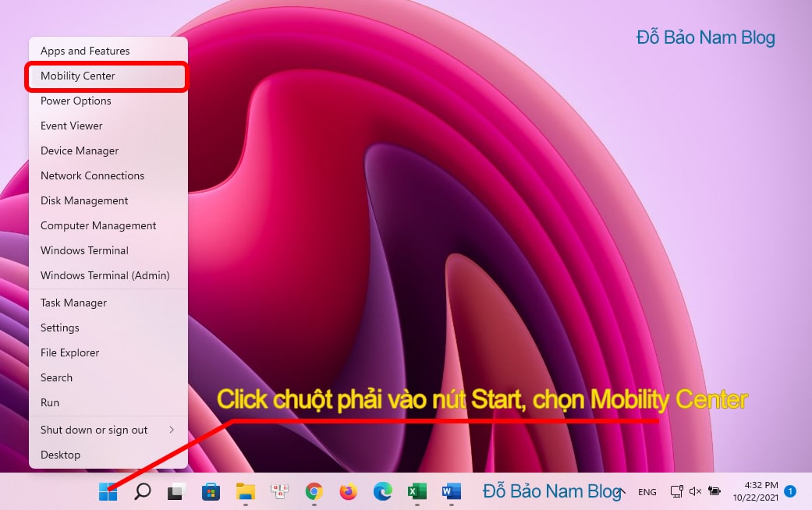Open the keyboard-keys app on the taskbar
This screenshot has height=510, width=812.
(x=280, y=491)
